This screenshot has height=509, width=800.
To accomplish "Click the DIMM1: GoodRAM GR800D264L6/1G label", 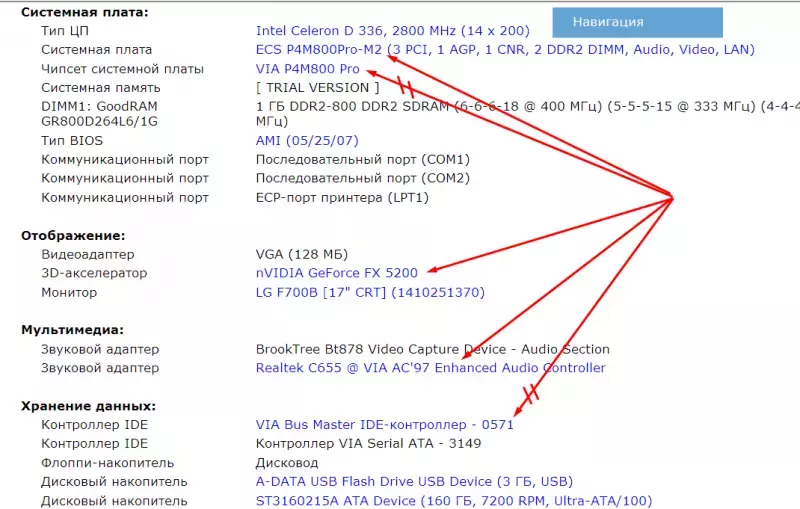I will (99, 114).
